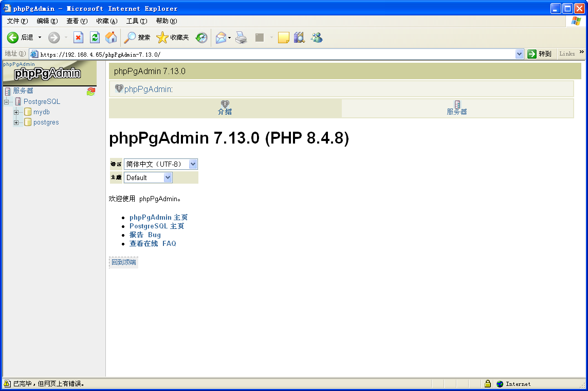The width and height of the screenshot is (588, 391).
Task: Open the History clock icon
Action: (202, 38)
